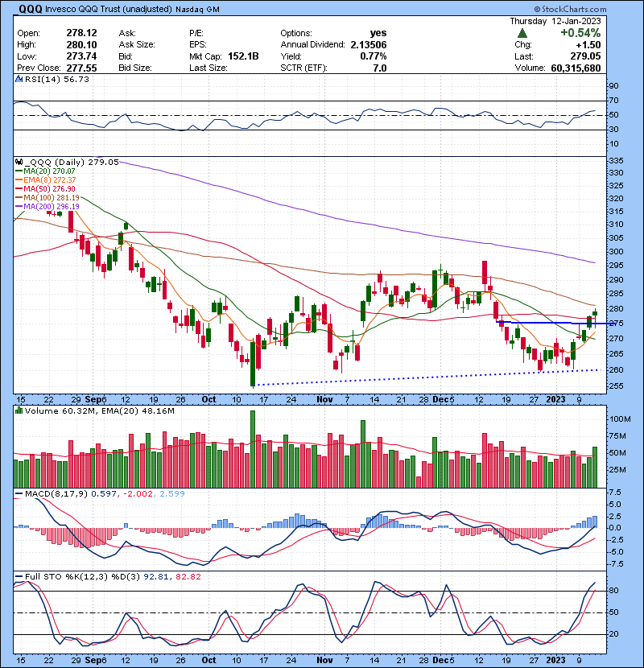The width and height of the screenshot is (644, 668).
Task: Click the volume bars icon next to Volume 60.32M
Action: click(19, 410)
